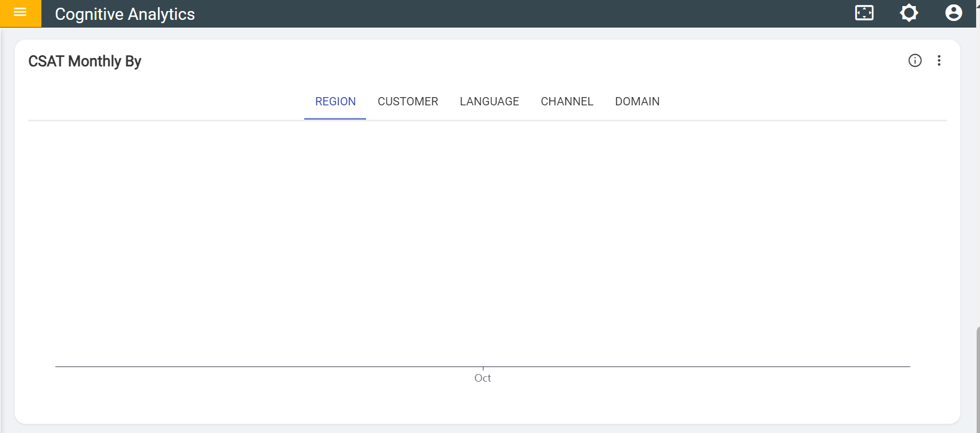
Task: Click the Cognitive Analytics app title
Action: click(125, 14)
